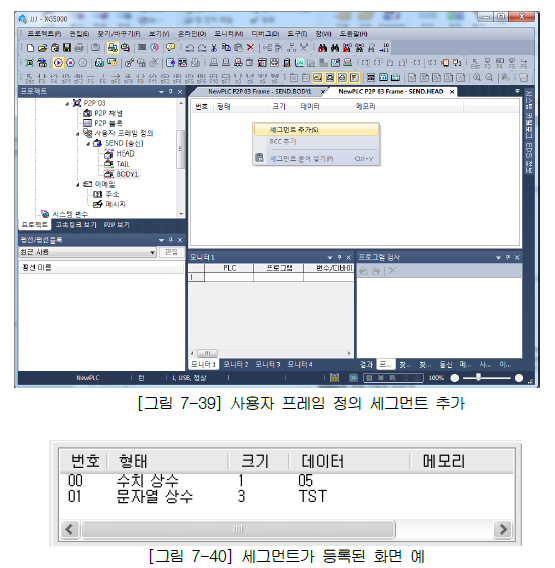Select P2P 채널 tree item
Screen dimensions: 555x568
point(108,113)
